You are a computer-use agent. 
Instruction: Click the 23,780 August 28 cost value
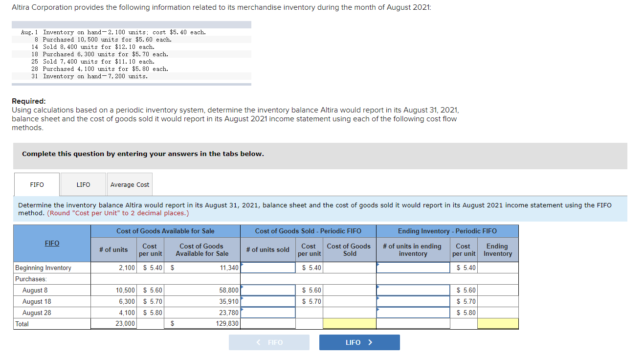229,313
